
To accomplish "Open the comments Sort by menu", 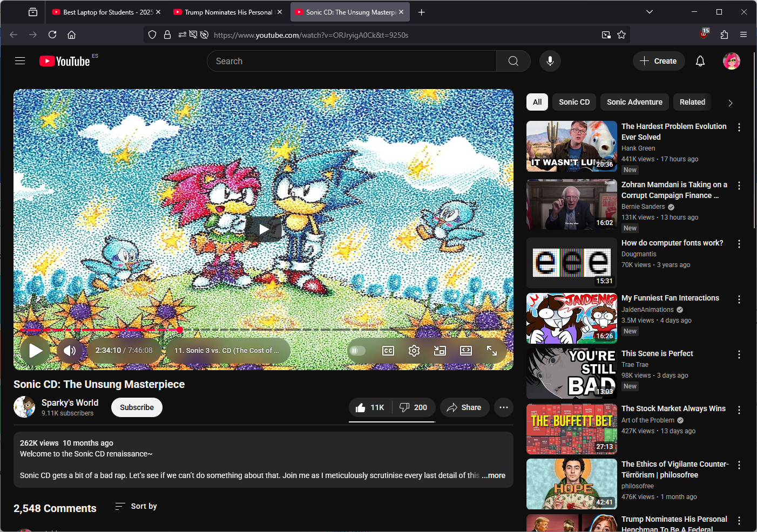I will click(136, 506).
